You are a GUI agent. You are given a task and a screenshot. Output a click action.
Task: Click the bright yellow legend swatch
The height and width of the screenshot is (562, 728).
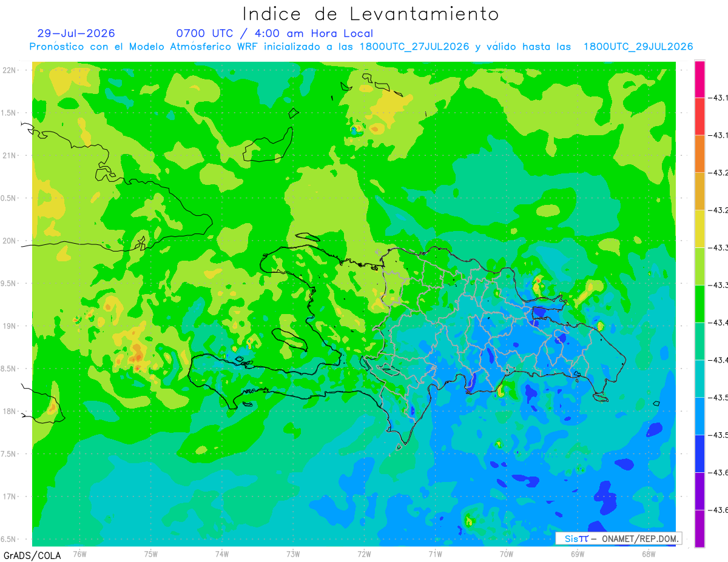point(699,229)
